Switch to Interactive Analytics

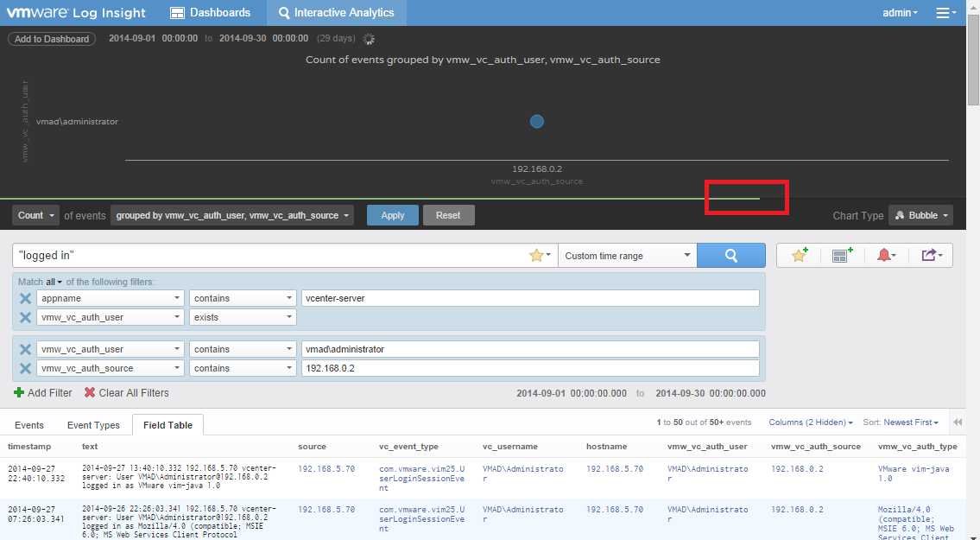click(x=336, y=12)
